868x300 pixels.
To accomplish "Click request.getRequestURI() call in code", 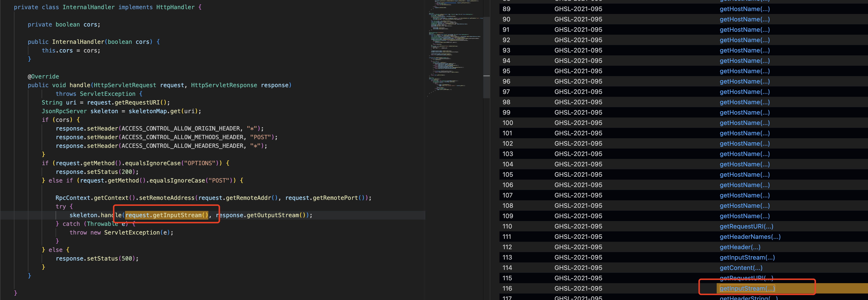I will point(127,103).
